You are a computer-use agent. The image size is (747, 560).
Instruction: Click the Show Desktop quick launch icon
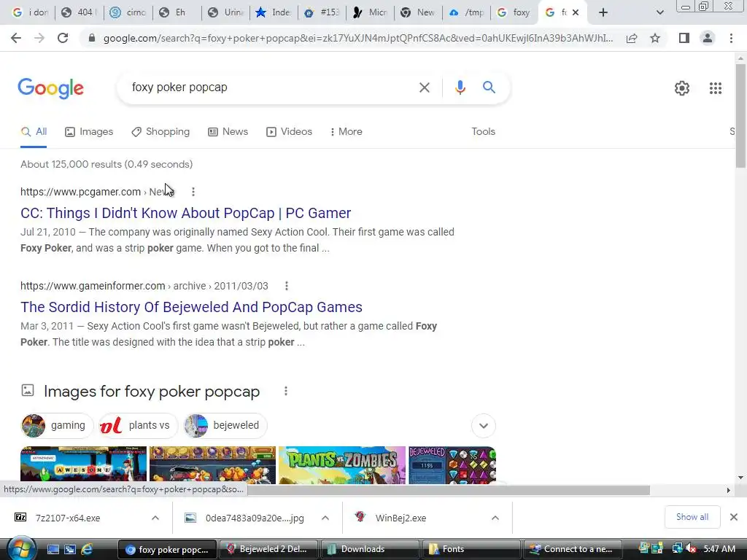coord(53,549)
